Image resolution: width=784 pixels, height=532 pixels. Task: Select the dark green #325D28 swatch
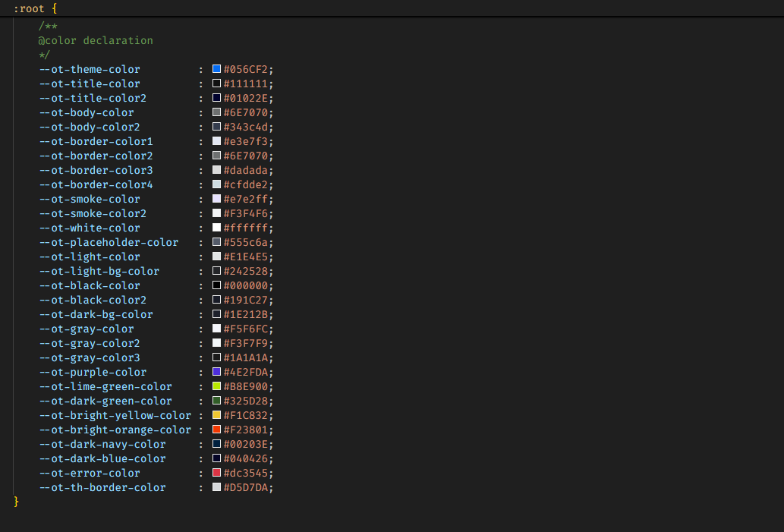click(x=216, y=401)
